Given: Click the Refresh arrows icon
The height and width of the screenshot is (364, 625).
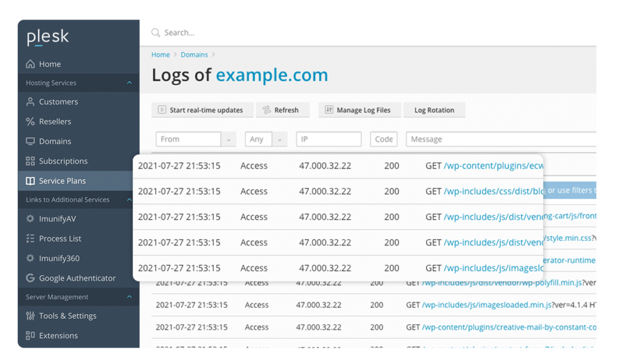Looking at the screenshot, I should [267, 110].
